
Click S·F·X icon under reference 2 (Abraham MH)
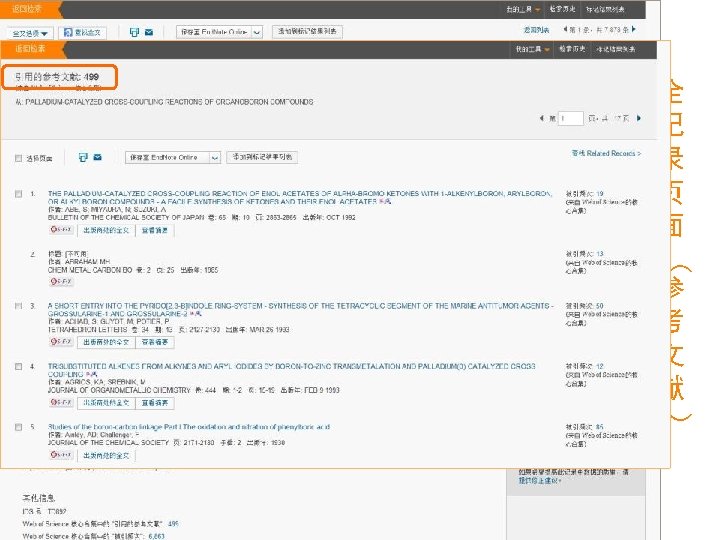[x=61, y=281]
